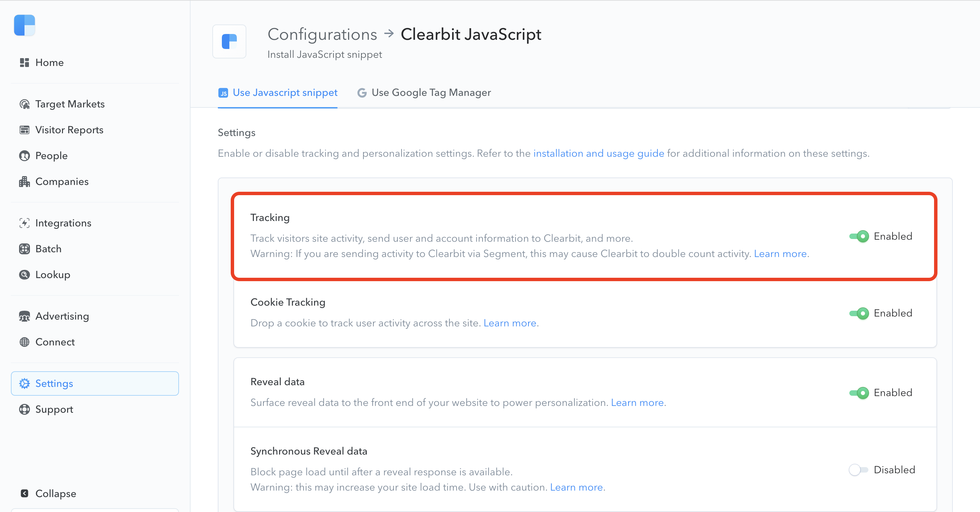Click the Collapse arrow icon

click(x=24, y=493)
